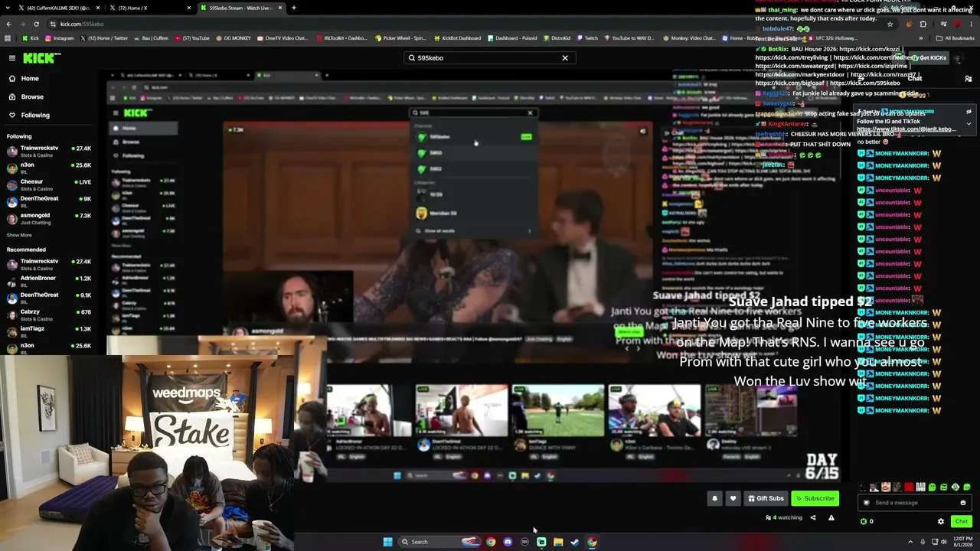
Task: Open the Kick sidebar hamburger menu
Action: pyautogui.click(x=12, y=58)
